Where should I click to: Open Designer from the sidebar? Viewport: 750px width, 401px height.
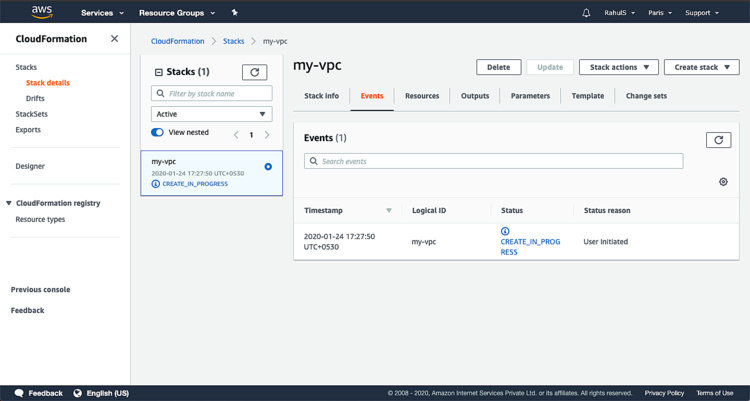pos(30,166)
